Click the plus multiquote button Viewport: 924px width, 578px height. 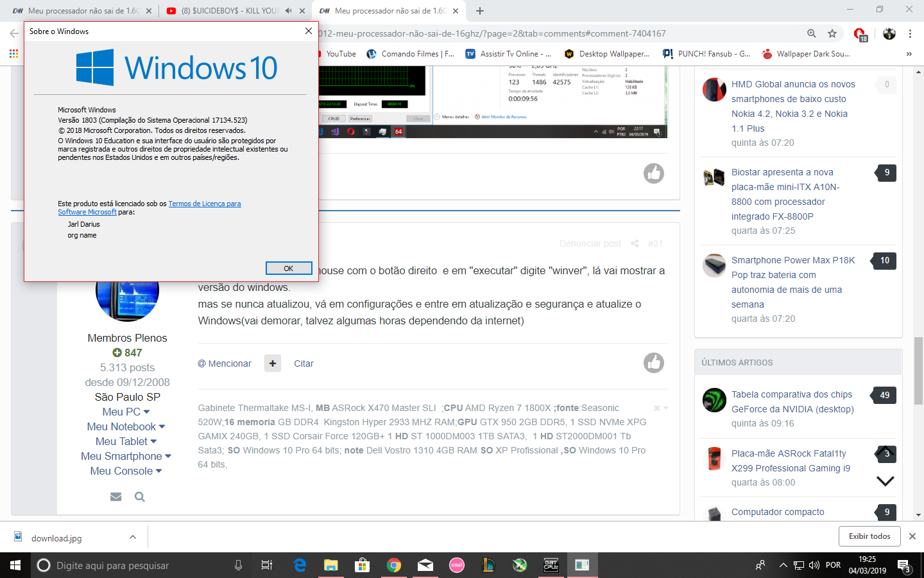(x=273, y=363)
